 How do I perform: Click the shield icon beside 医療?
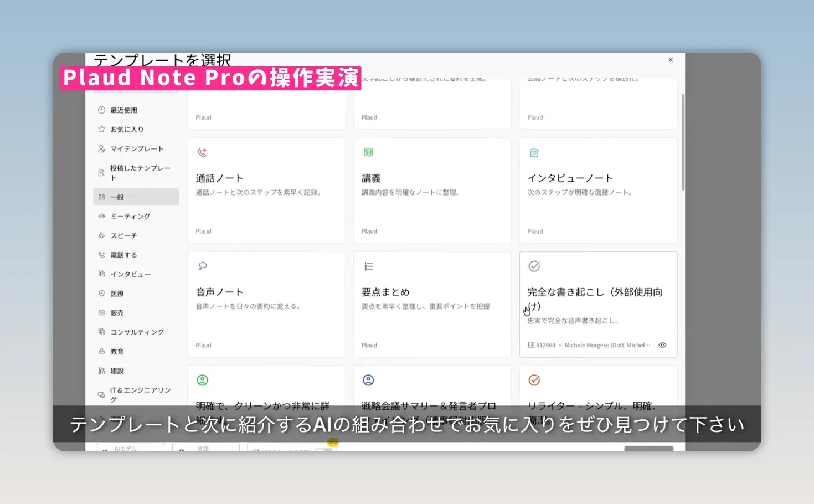click(101, 293)
